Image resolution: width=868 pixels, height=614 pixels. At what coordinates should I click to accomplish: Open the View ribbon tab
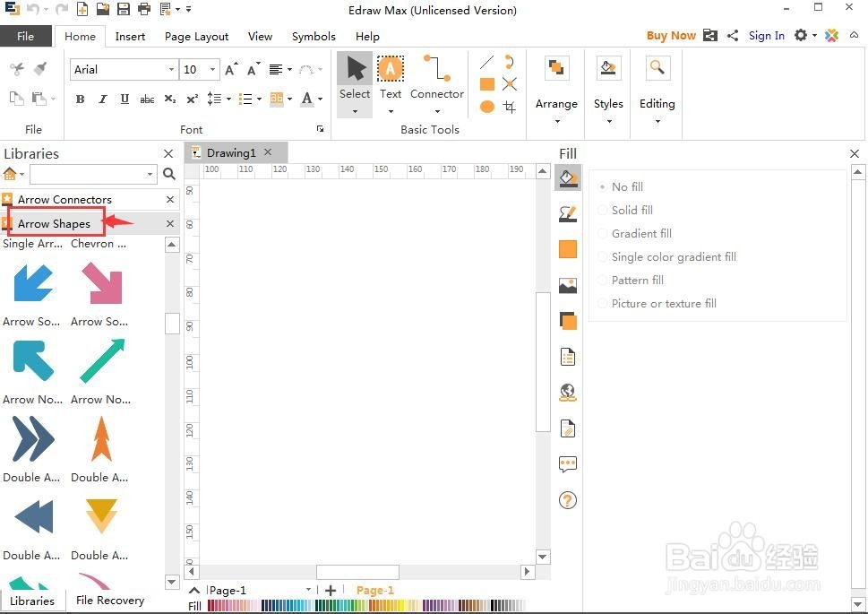(260, 36)
